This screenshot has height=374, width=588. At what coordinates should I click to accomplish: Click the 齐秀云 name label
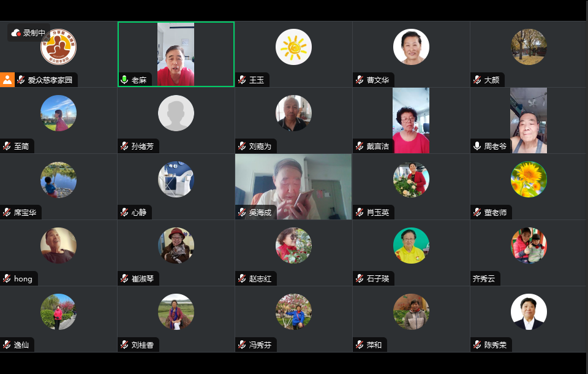pyautogui.click(x=484, y=278)
